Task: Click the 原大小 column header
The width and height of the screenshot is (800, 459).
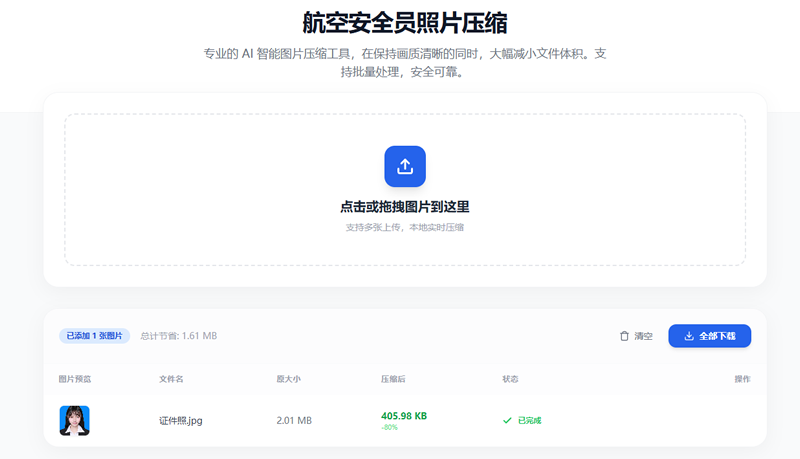Action: (x=288, y=379)
